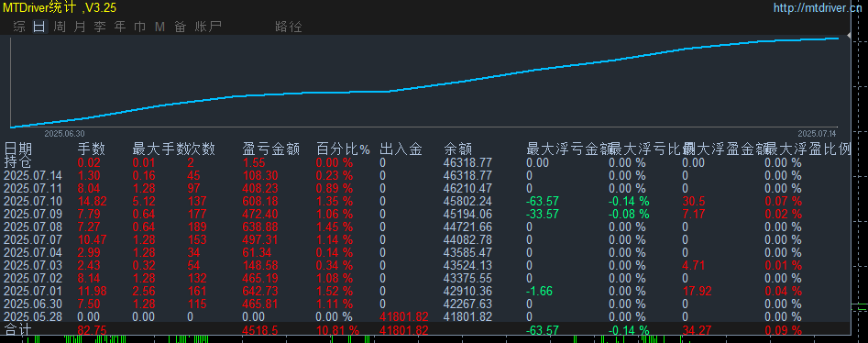Click the 608.18 profit value

click(260, 201)
